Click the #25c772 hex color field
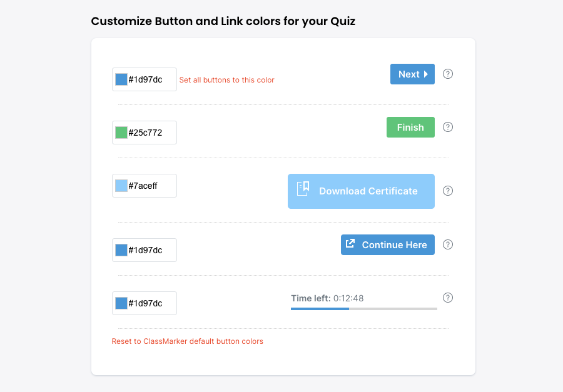Screen dimensions: 563x392 coord(151,133)
